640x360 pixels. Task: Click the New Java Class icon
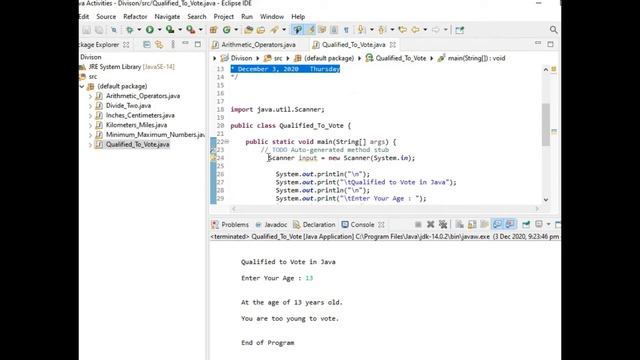pyautogui.click(x=227, y=30)
